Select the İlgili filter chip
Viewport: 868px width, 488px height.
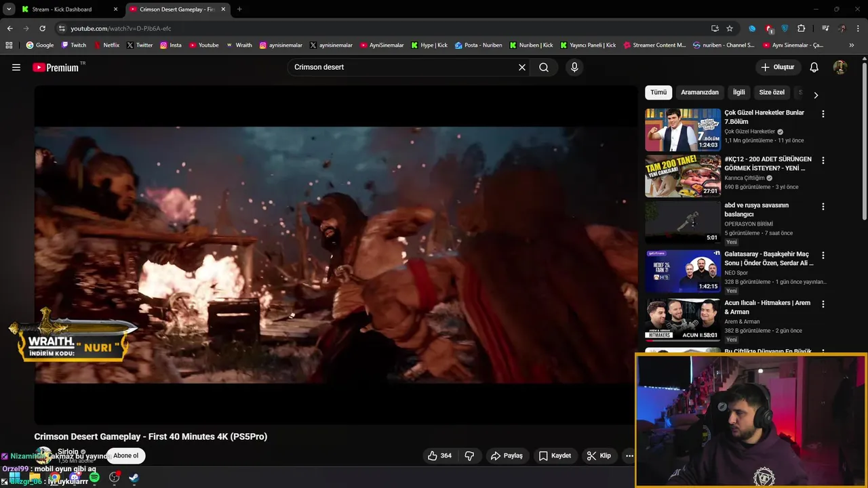pos(738,92)
